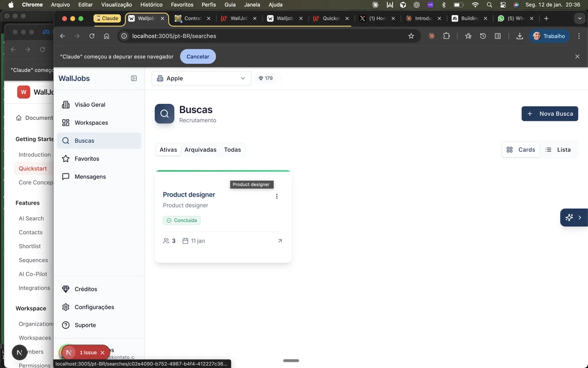The width and height of the screenshot is (588, 368).
Task: Switch to Lista view
Action: click(x=558, y=150)
